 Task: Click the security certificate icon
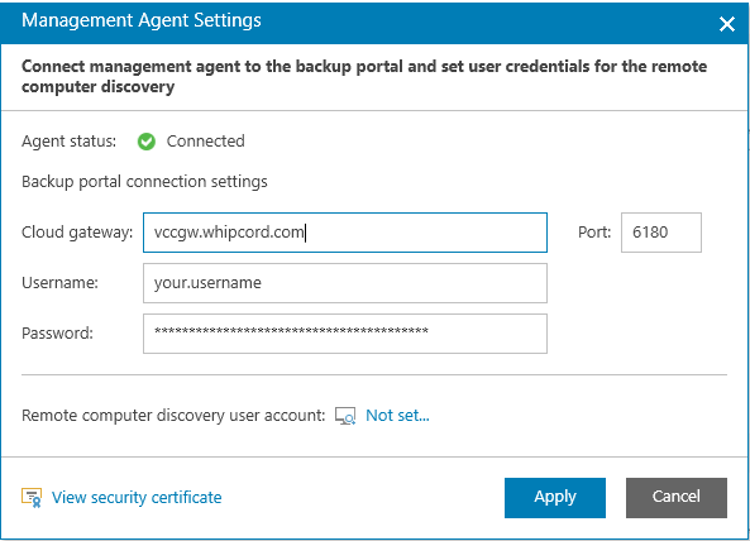point(32,498)
